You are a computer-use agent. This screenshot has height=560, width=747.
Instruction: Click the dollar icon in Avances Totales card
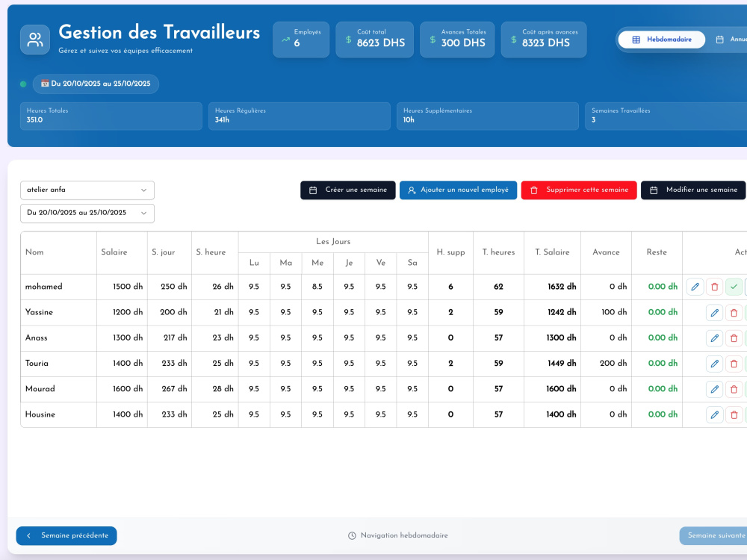pos(433,40)
